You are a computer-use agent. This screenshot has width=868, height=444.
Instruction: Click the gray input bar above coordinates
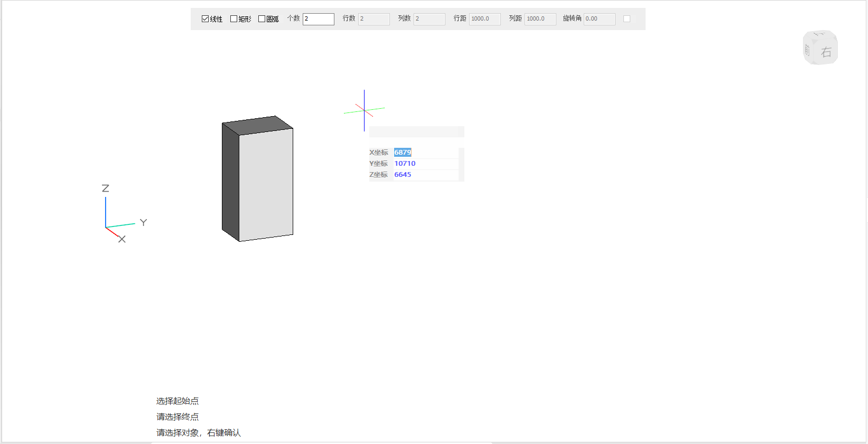(416, 132)
